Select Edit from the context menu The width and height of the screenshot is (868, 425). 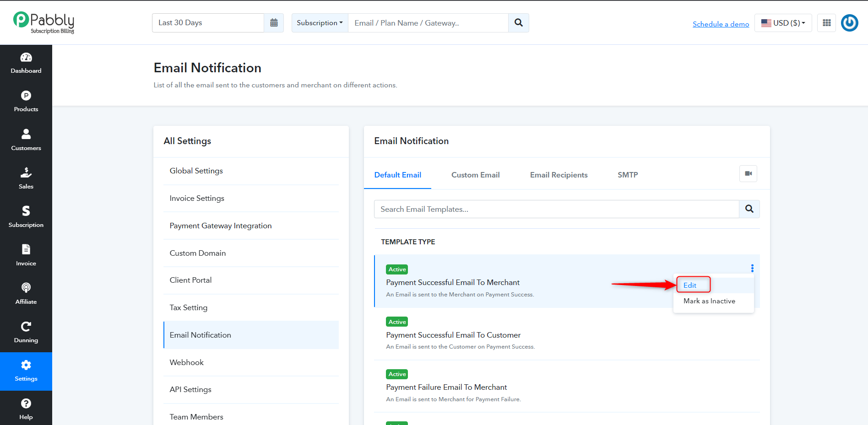(690, 285)
